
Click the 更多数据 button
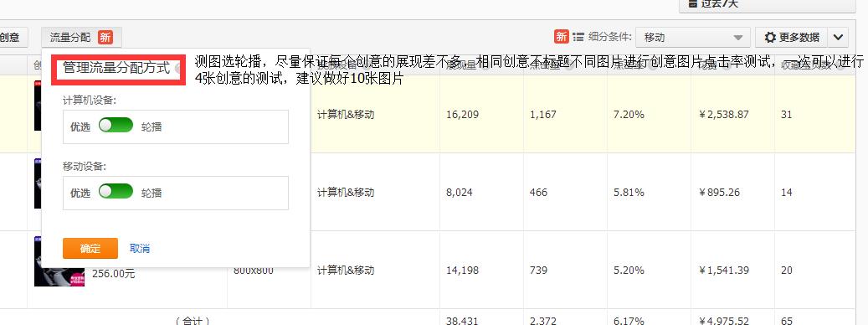click(792, 38)
